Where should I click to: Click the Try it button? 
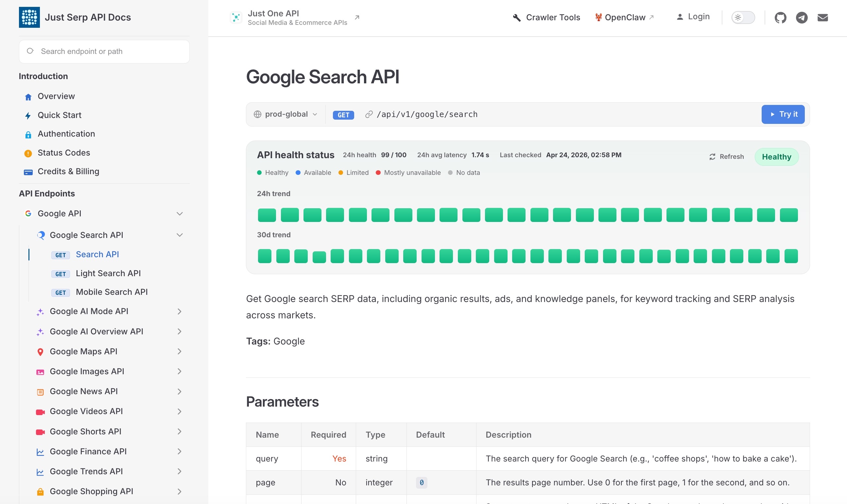(x=783, y=114)
